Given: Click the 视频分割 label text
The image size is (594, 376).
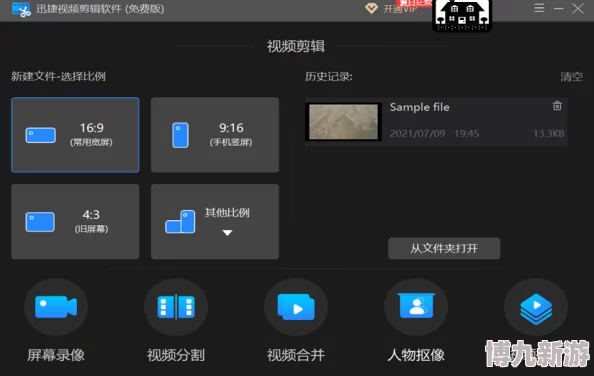Looking at the screenshot, I should click(x=176, y=355).
